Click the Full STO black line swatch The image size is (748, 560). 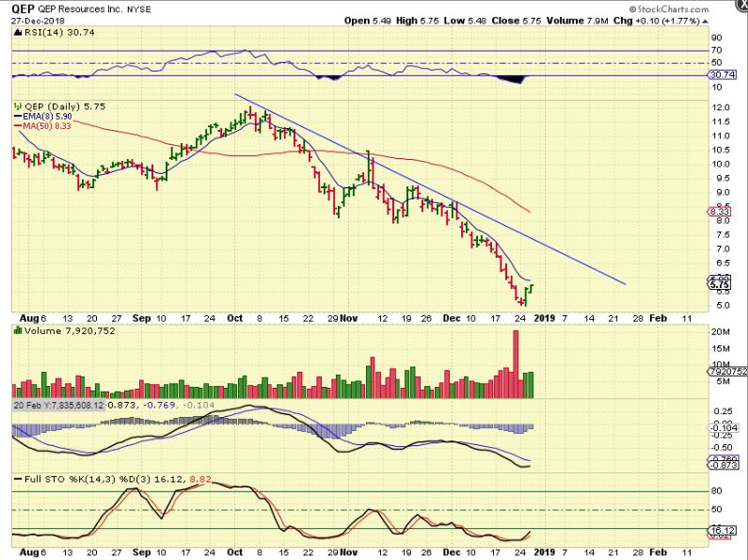(x=18, y=479)
